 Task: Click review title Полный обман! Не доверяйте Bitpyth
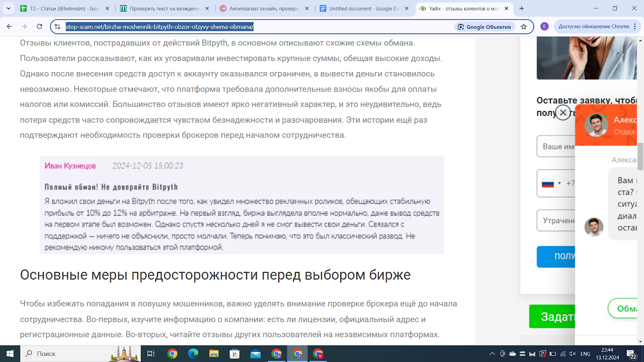(111, 187)
